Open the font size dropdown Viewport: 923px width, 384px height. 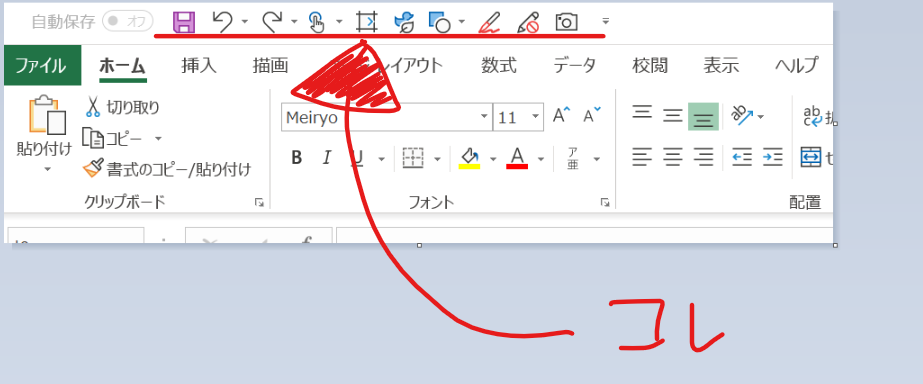tap(536, 117)
